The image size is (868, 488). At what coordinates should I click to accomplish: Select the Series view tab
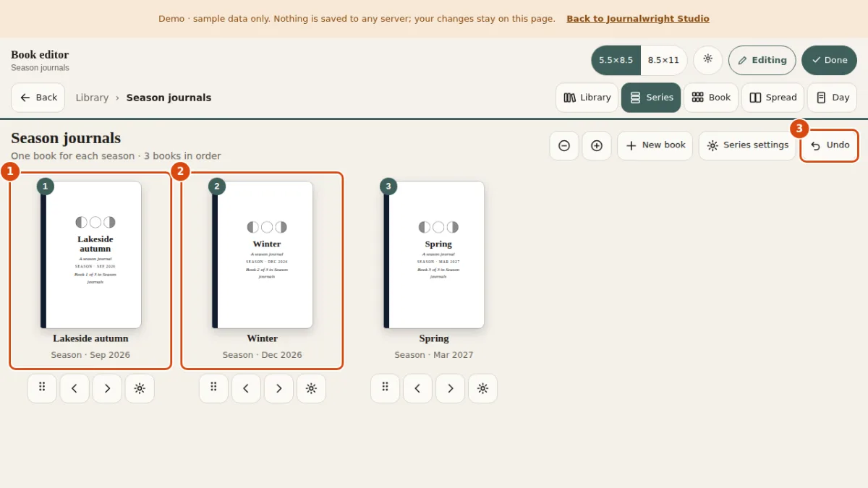coord(651,98)
